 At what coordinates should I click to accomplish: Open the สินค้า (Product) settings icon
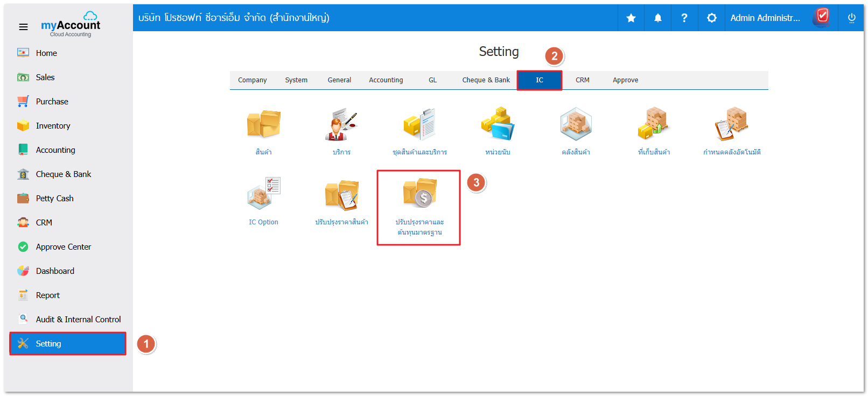click(263, 125)
